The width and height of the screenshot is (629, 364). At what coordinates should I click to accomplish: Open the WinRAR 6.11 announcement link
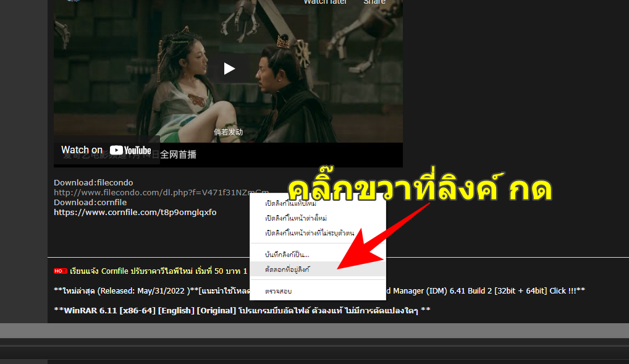pyautogui.click(x=242, y=310)
